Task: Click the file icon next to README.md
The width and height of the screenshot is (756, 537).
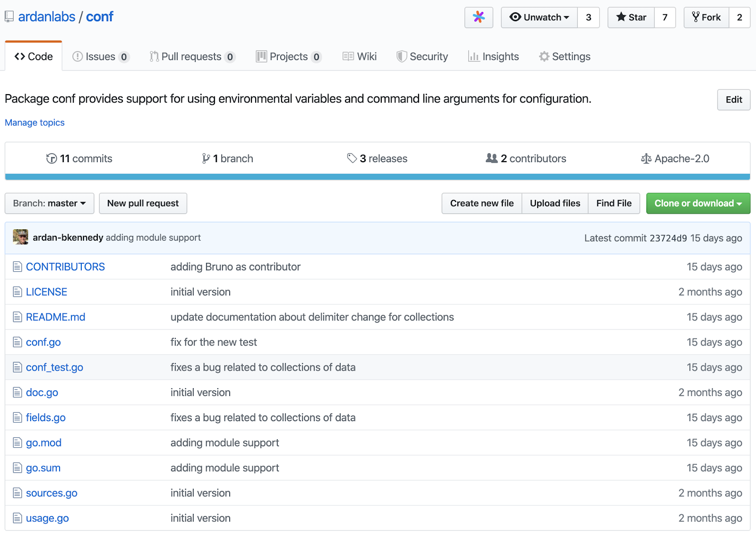Action: point(17,317)
